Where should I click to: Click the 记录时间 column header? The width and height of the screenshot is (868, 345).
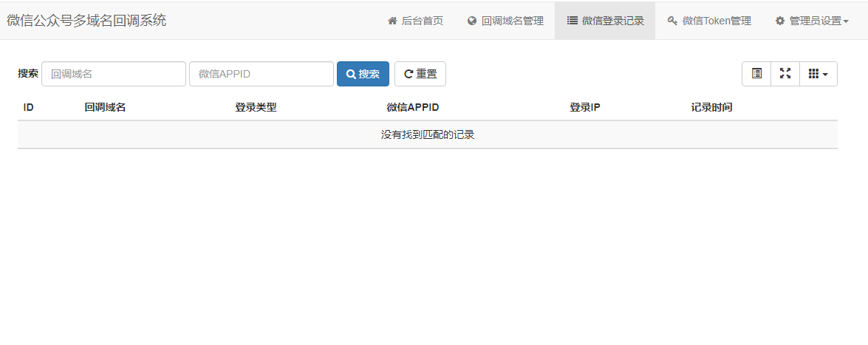coord(711,108)
